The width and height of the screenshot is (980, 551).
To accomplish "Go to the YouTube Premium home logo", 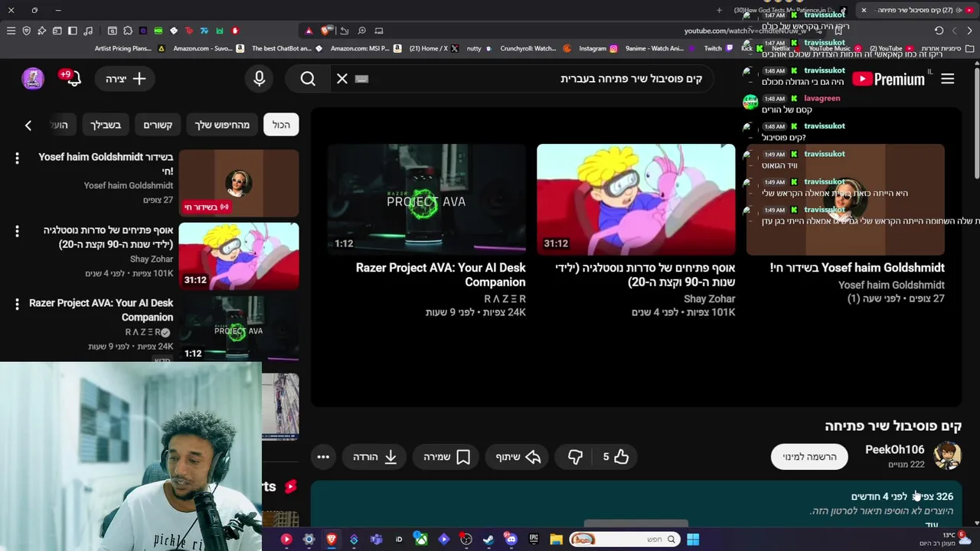I will [889, 79].
